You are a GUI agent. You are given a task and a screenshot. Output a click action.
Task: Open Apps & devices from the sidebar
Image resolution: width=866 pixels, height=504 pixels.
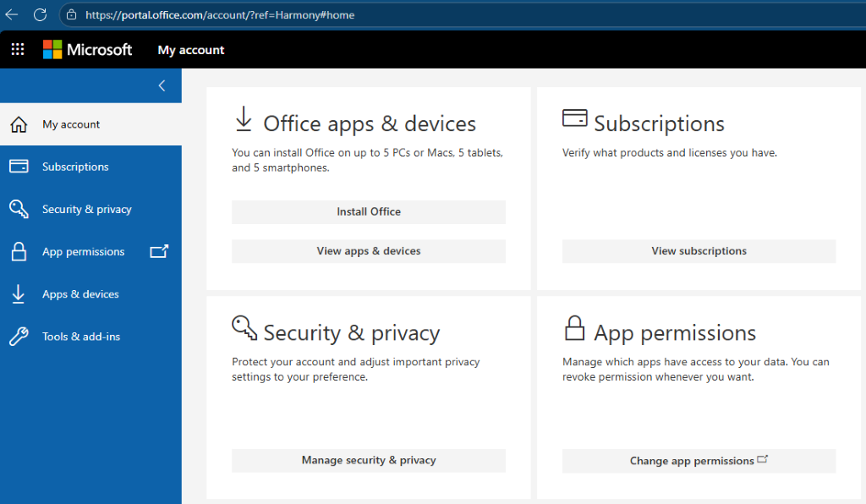(x=90, y=294)
